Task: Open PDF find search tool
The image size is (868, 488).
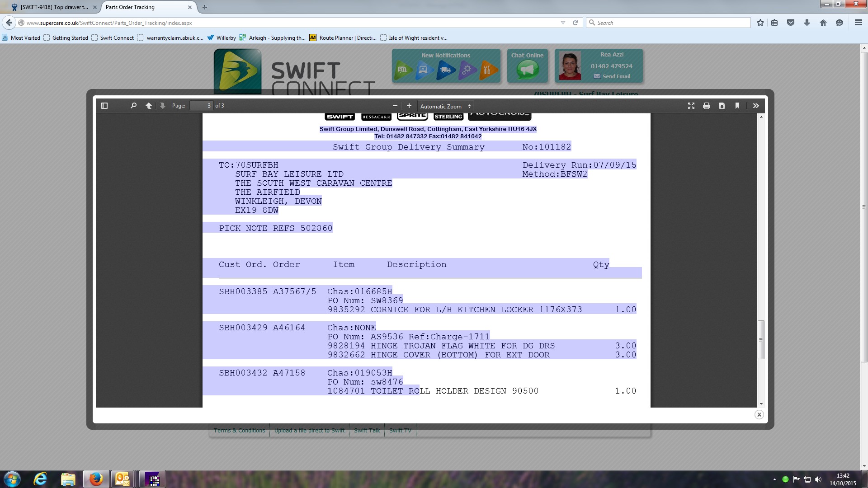Action: (x=133, y=106)
